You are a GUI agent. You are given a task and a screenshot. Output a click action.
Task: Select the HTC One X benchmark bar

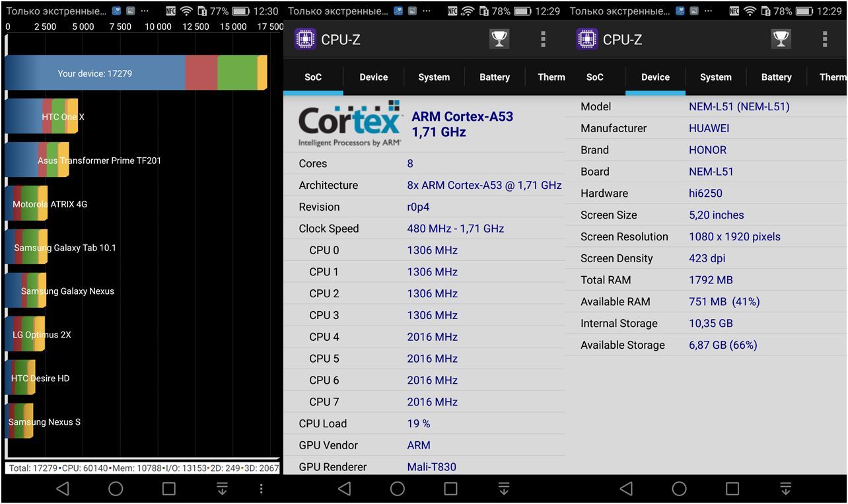coord(42,117)
